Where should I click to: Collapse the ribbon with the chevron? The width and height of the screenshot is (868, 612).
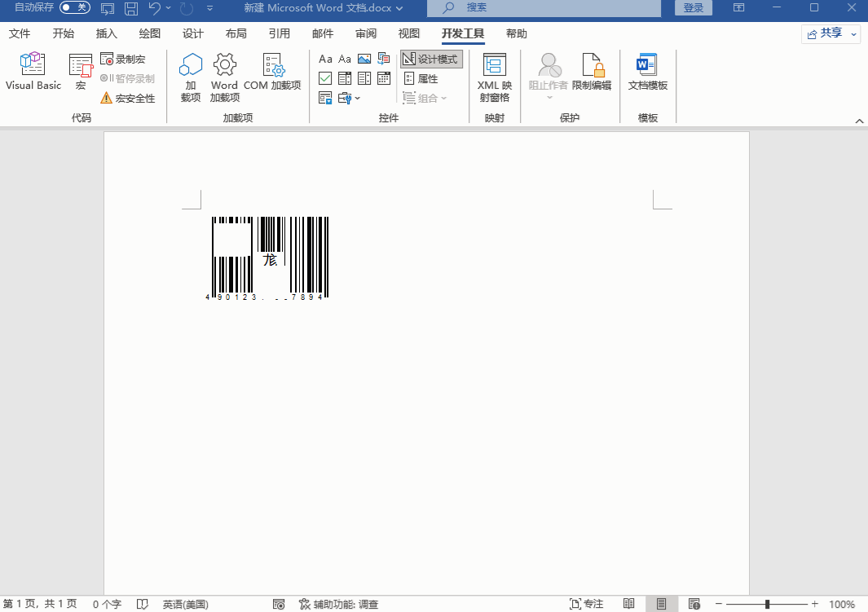coord(859,121)
